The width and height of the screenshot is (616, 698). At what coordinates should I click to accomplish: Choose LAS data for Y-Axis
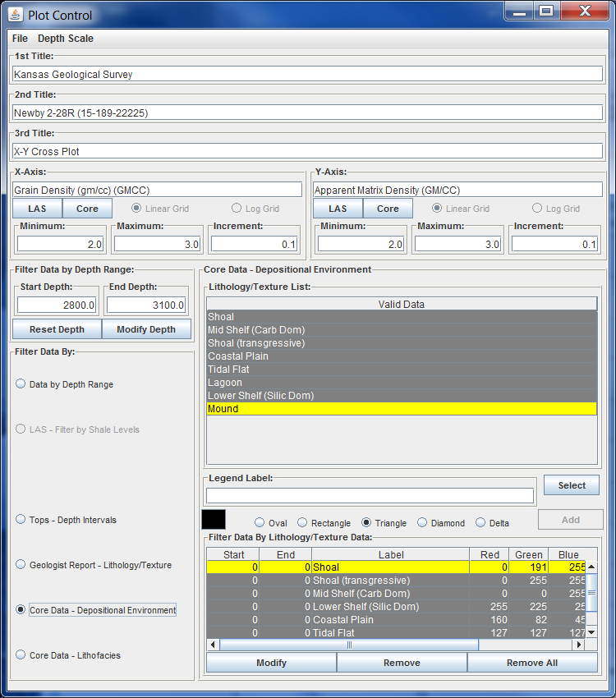point(338,209)
